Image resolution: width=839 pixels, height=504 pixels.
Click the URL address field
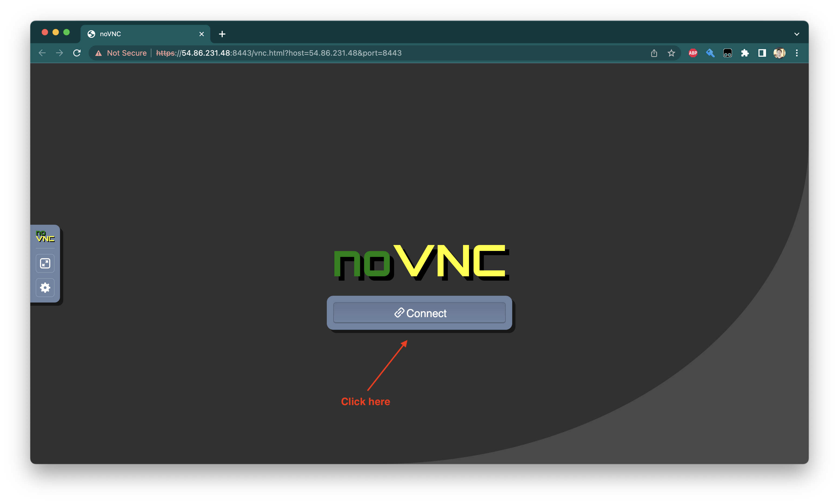(384, 53)
